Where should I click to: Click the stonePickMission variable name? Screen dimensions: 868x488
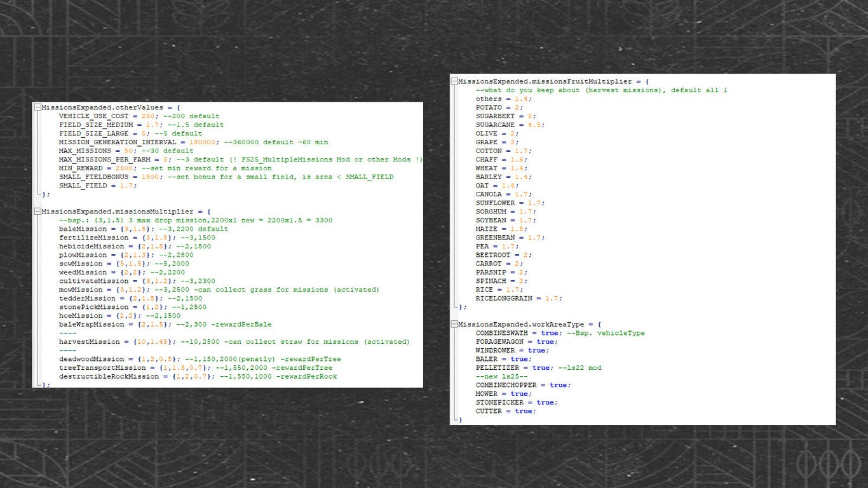click(x=93, y=307)
